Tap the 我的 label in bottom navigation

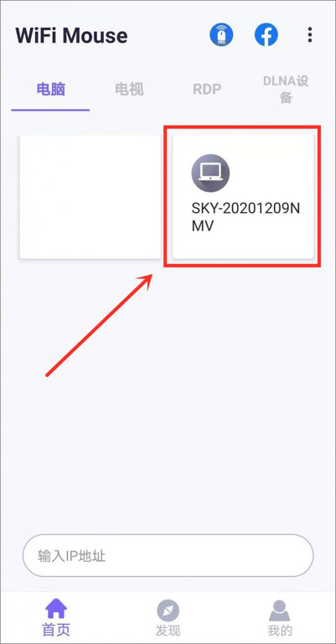[x=280, y=630]
